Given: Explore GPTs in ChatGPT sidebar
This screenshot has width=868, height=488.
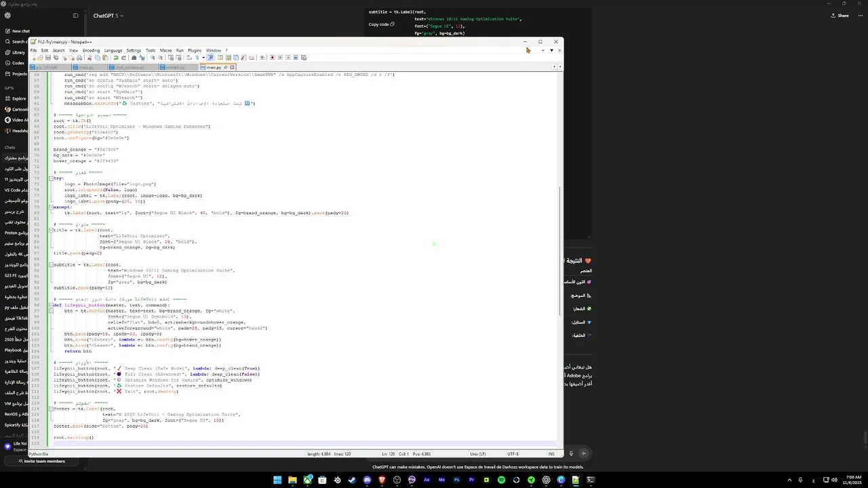Looking at the screenshot, I should click(16, 98).
